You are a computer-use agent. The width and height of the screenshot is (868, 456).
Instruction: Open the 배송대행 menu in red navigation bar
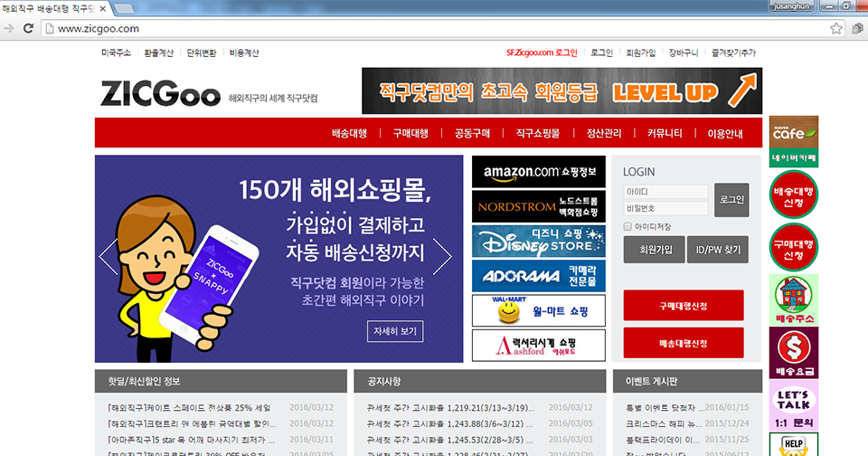(349, 133)
